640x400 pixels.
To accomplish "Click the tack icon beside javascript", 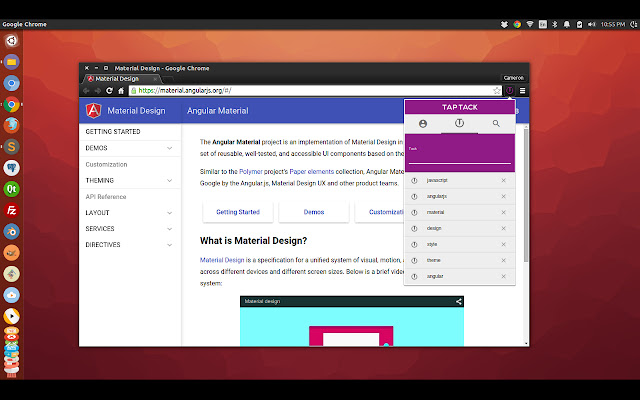I will coord(414,180).
